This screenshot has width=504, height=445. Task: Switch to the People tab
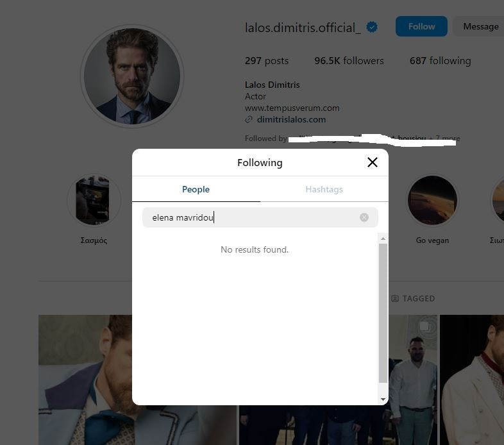pos(196,189)
